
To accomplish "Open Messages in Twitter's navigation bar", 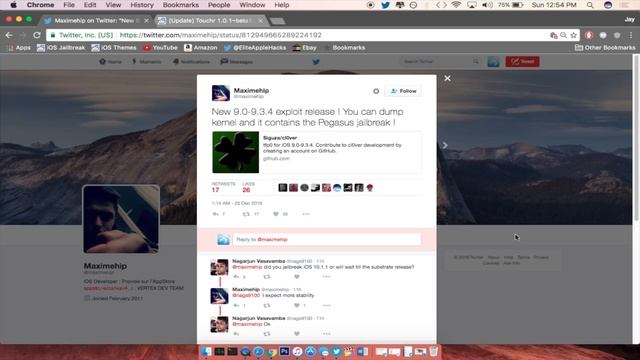I will click(237, 62).
